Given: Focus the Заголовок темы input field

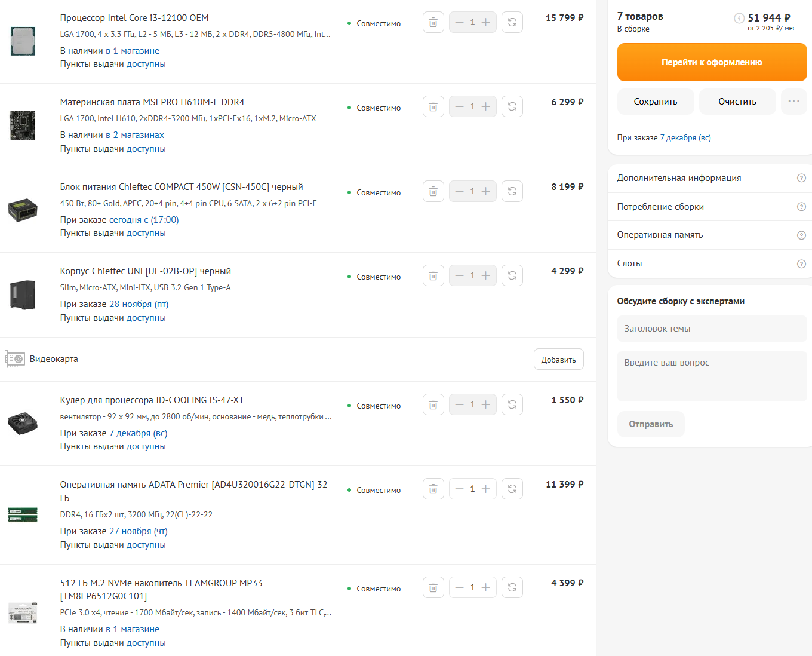Looking at the screenshot, I should [712, 329].
